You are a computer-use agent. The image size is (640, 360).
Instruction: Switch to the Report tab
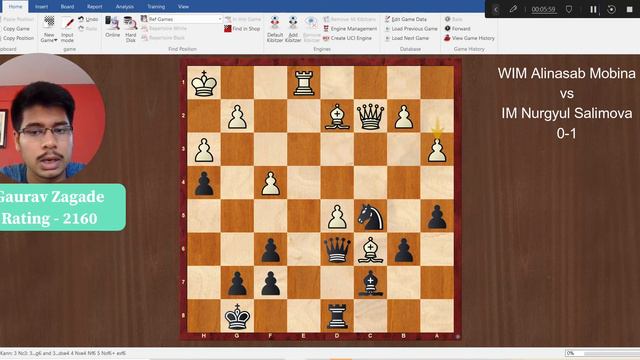[x=94, y=7]
